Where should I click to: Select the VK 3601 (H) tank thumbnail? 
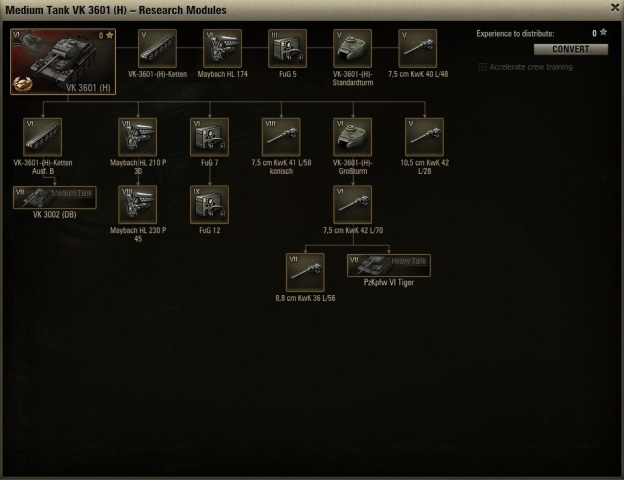click(x=63, y=61)
